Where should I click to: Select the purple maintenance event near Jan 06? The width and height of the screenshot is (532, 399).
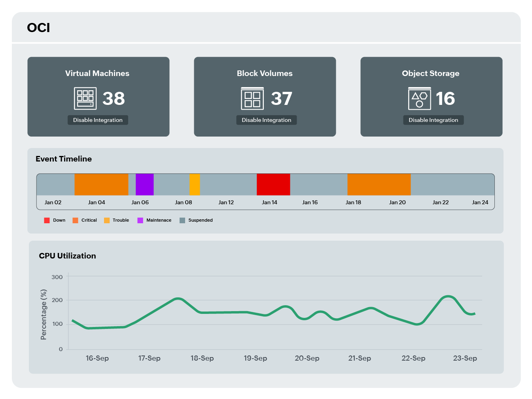(x=145, y=184)
